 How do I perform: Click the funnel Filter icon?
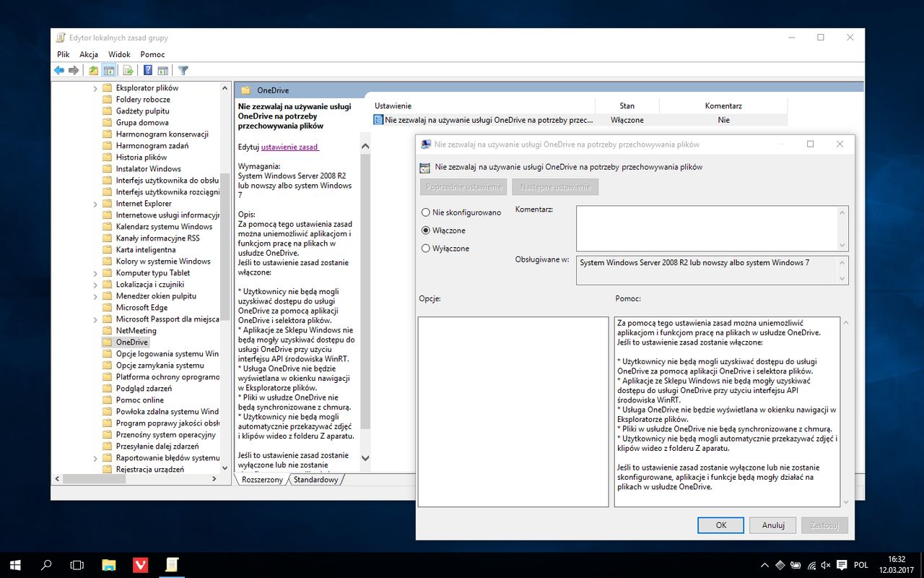(183, 70)
